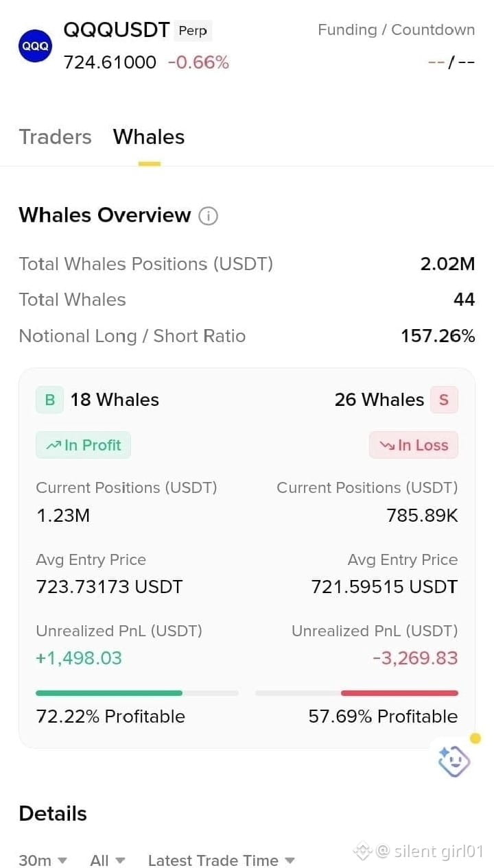The image size is (494, 868).
Task: Tap the red 57.69% profitable bar
Action: point(399,693)
